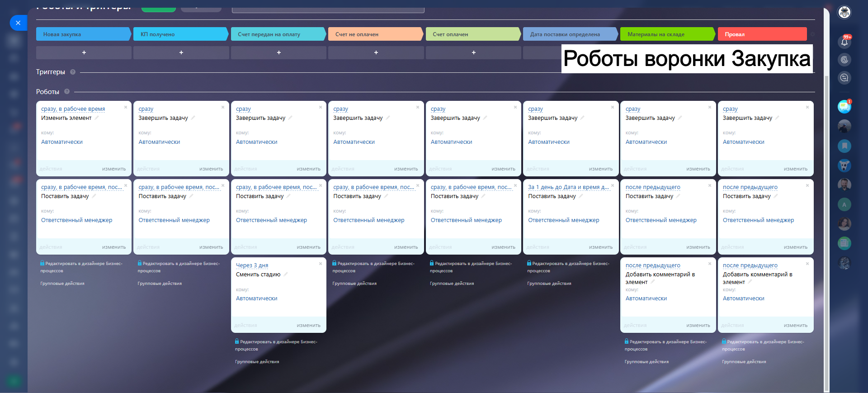The height and width of the screenshot is (393, 868).
Task: Click pencil beside Поставить задачу under Дата поставки определена
Action: point(581,196)
